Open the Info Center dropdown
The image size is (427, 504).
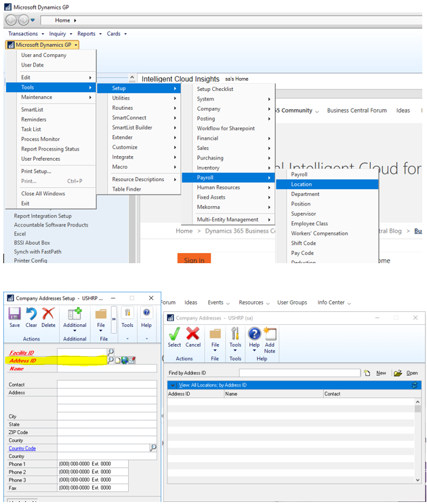pyautogui.click(x=334, y=303)
